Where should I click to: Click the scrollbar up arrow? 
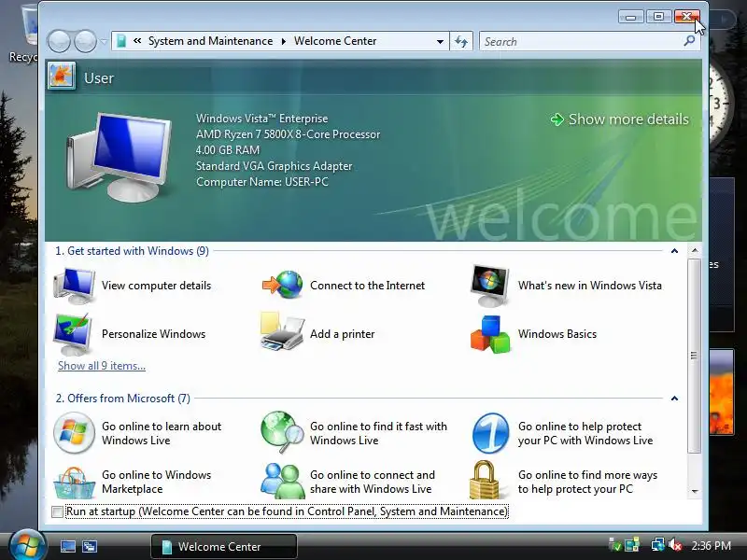pos(695,250)
